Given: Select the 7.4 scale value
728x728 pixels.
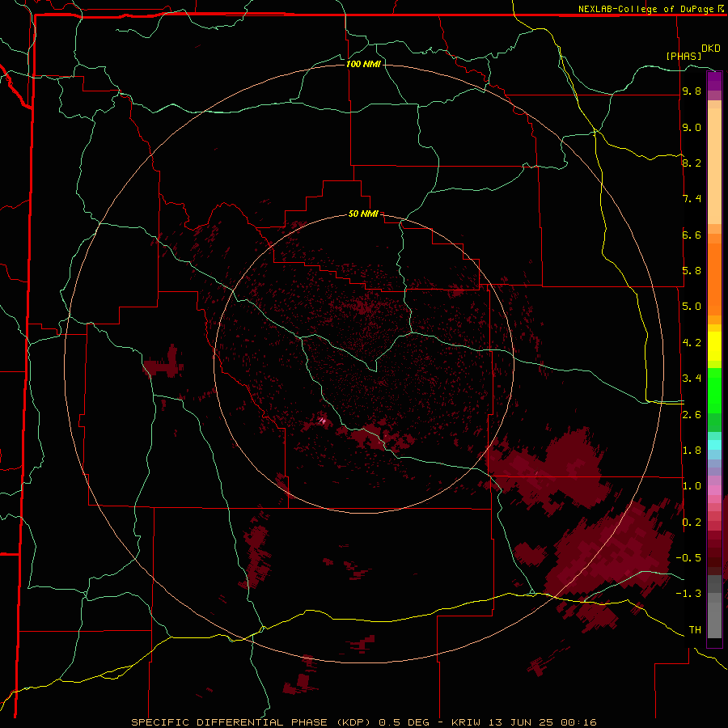Looking at the screenshot, I should pyautogui.click(x=692, y=199).
